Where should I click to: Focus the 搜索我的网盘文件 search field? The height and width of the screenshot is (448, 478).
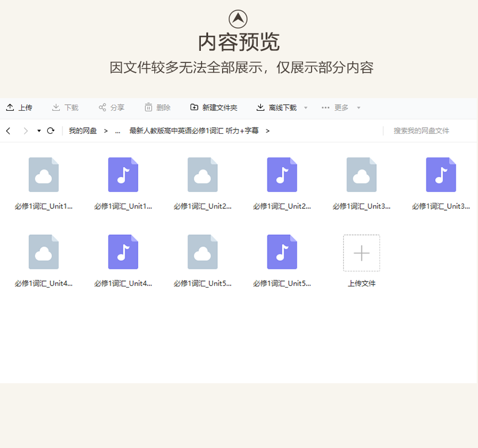click(x=421, y=131)
